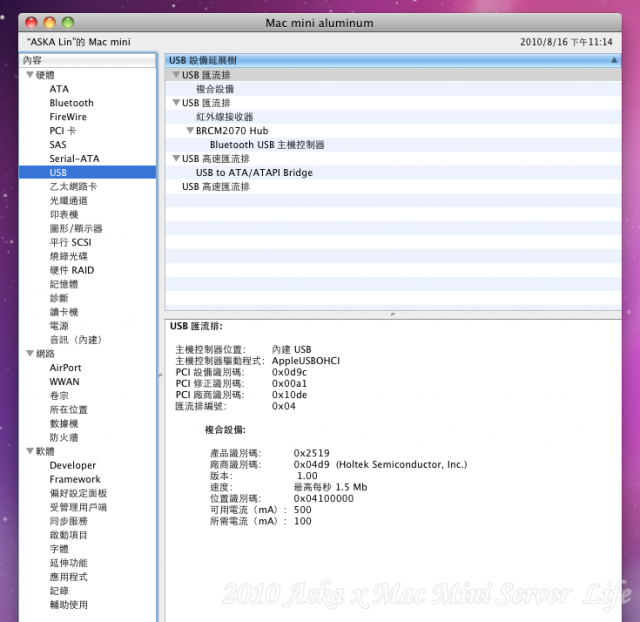Collapse first USB 匯流排 disclosure triangle
The image size is (640, 622).
click(x=176, y=75)
